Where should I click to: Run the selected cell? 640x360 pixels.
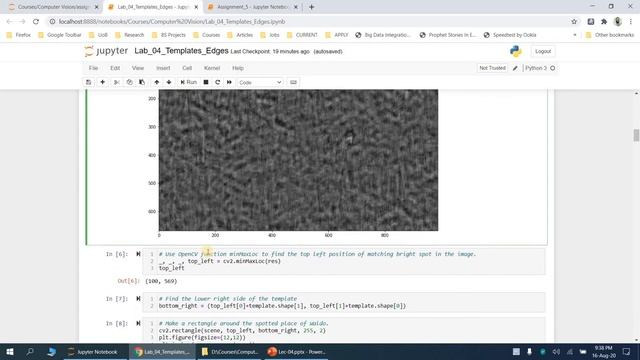[x=189, y=82]
